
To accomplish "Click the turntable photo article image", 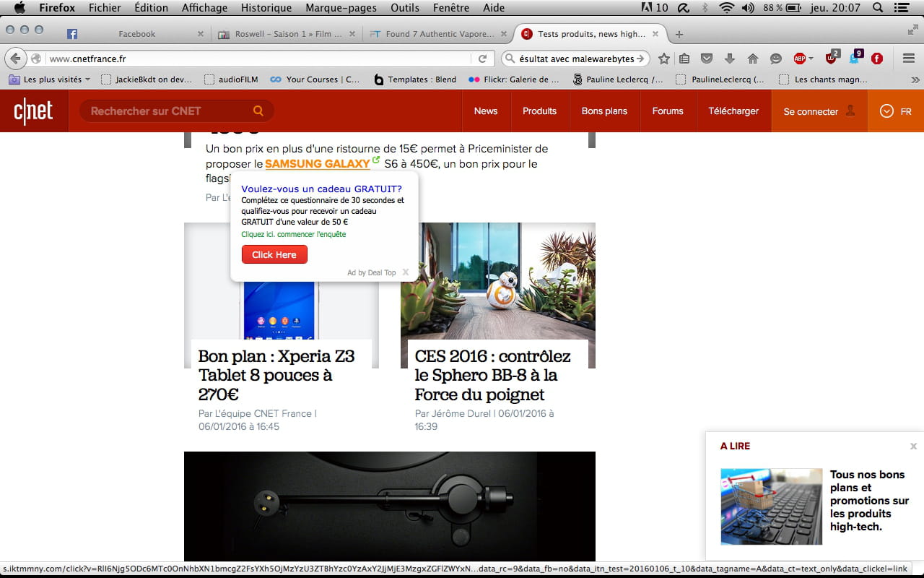I will pos(390,506).
